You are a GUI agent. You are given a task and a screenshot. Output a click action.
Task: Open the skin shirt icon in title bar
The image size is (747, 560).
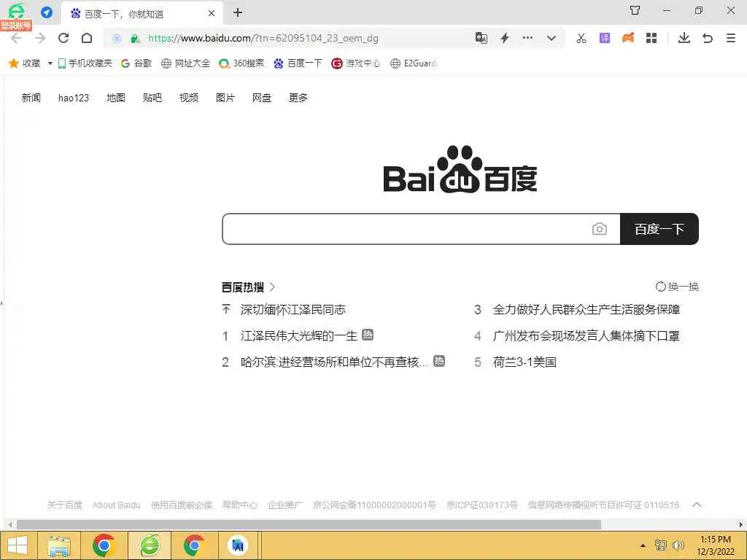pyautogui.click(x=635, y=10)
